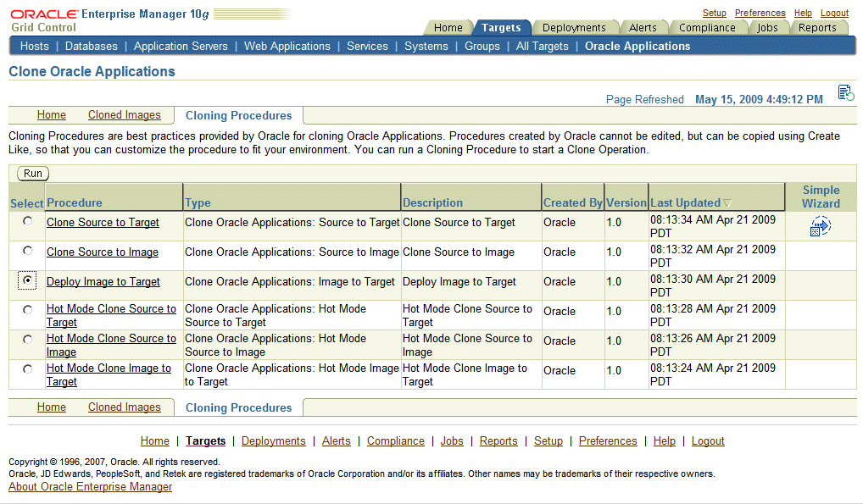
Task: Go to bottom Home subtab link
Action: point(52,407)
